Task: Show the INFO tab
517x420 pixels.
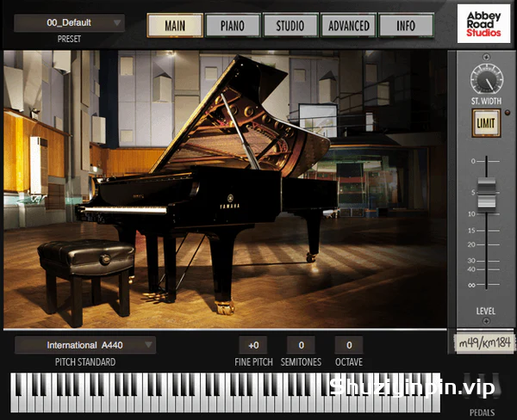Action: click(406, 25)
